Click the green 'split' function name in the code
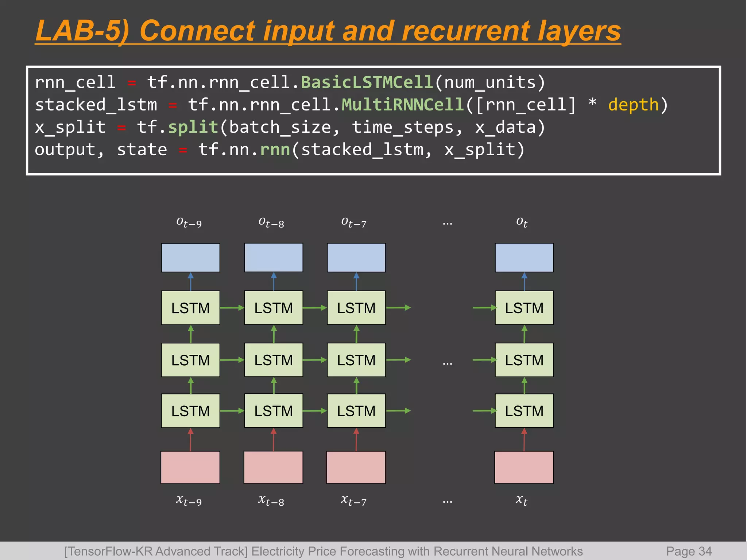The width and height of the screenshot is (747, 560). pyautogui.click(x=193, y=127)
